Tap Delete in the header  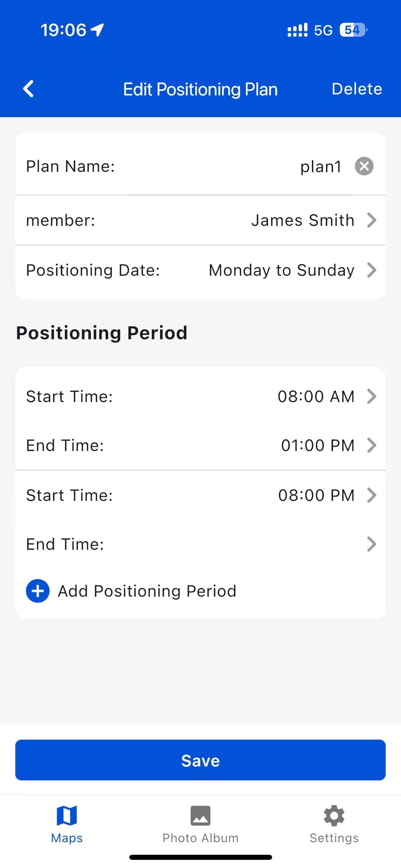coord(357,89)
